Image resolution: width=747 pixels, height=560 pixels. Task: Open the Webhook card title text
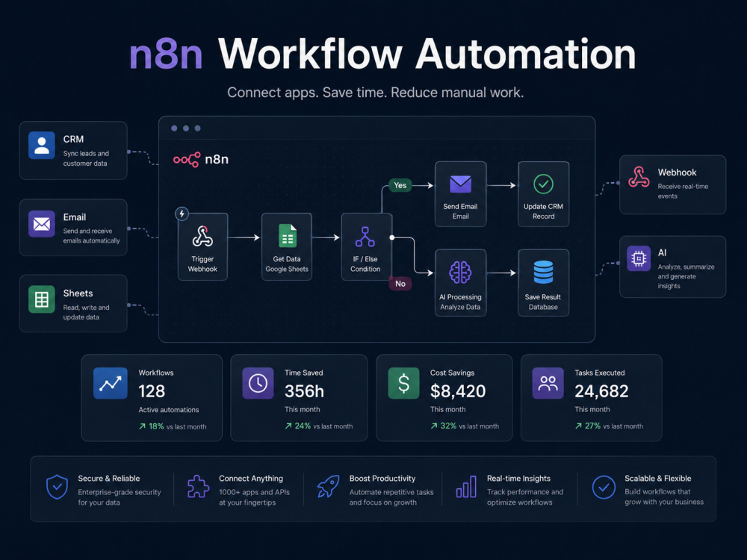[677, 172]
